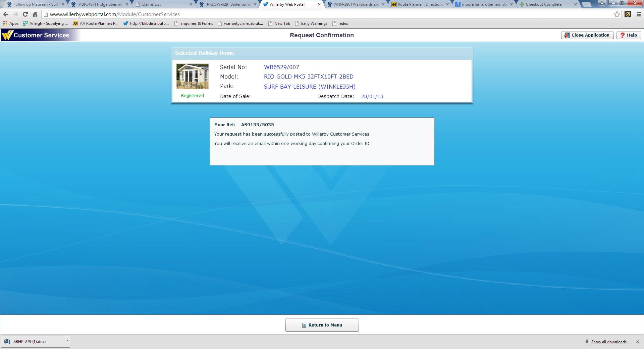This screenshot has height=349, width=644.
Task: Click the browser forward arrow
Action: coord(15,14)
